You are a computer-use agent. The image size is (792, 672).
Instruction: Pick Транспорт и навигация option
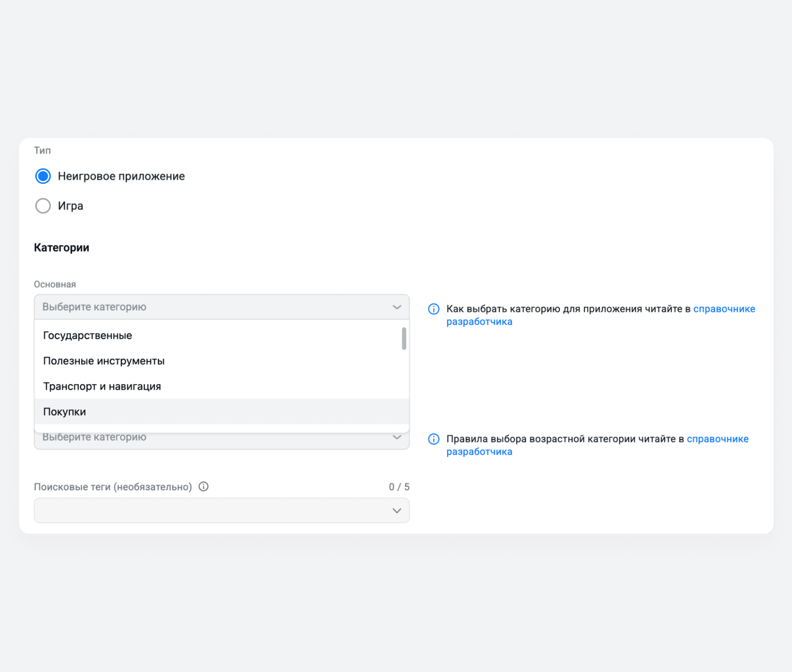(102, 386)
